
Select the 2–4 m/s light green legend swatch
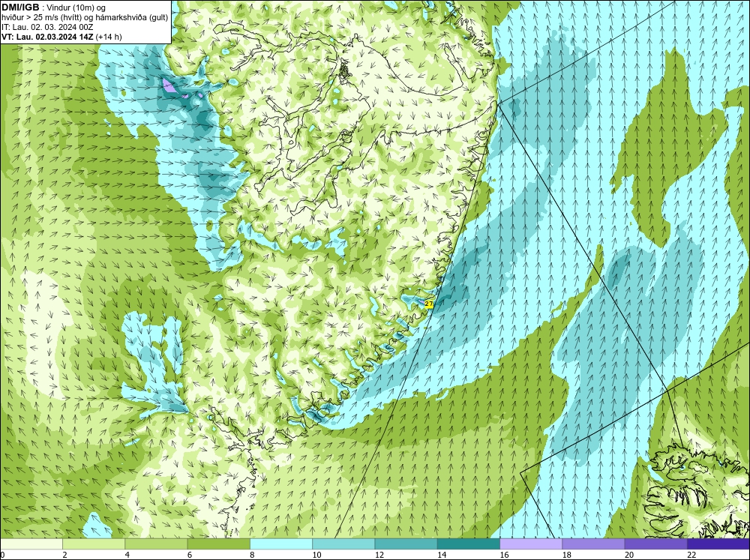coord(94,544)
